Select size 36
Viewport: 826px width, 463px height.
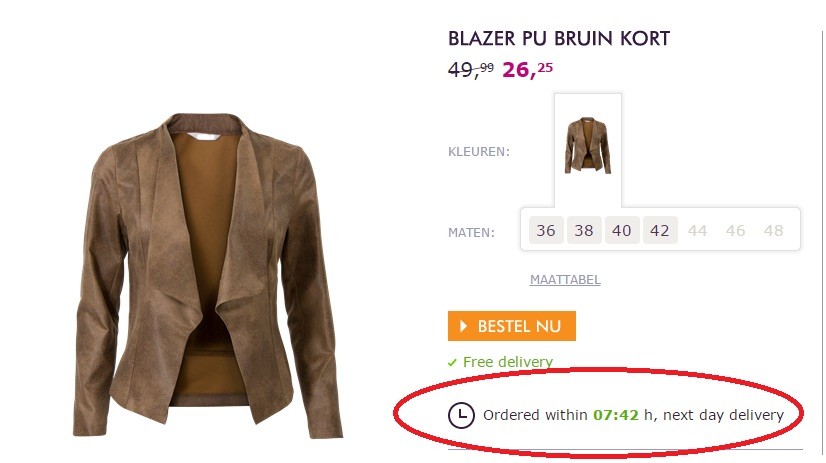(x=546, y=230)
